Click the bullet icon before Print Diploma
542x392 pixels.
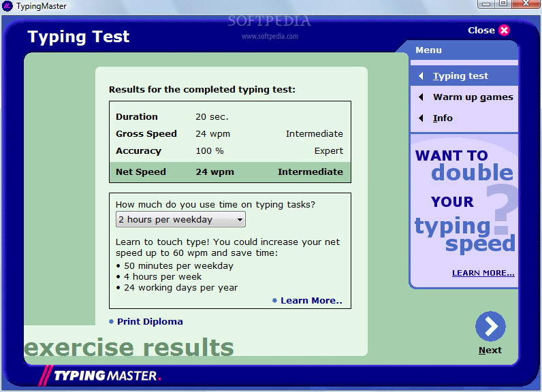111,321
